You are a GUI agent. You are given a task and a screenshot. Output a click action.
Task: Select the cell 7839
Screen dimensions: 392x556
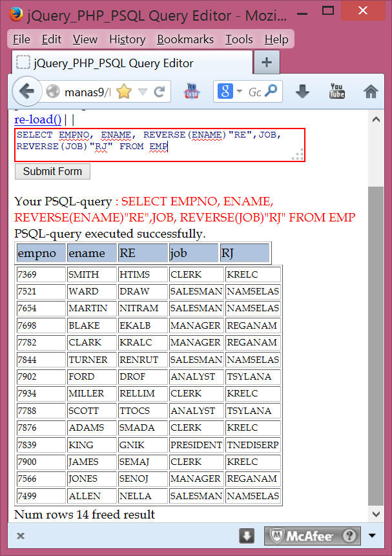[x=41, y=445]
